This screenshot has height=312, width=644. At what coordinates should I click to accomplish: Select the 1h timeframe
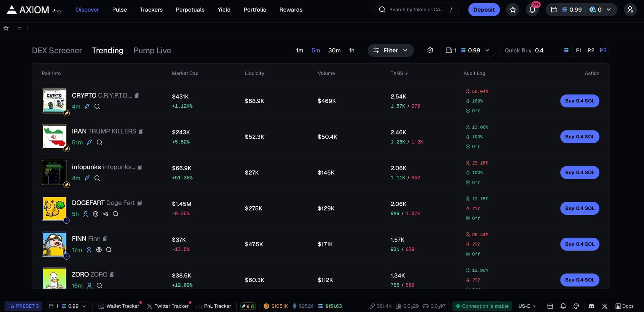[352, 50]
